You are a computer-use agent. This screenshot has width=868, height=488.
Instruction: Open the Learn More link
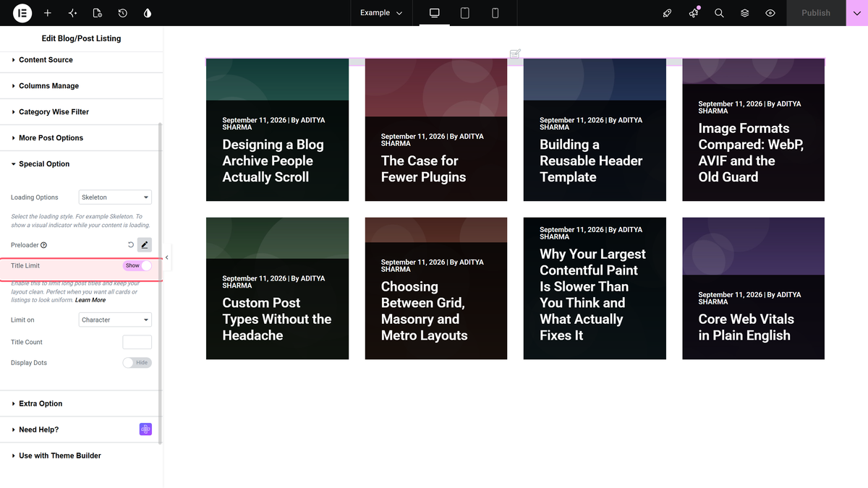(90, 300)
